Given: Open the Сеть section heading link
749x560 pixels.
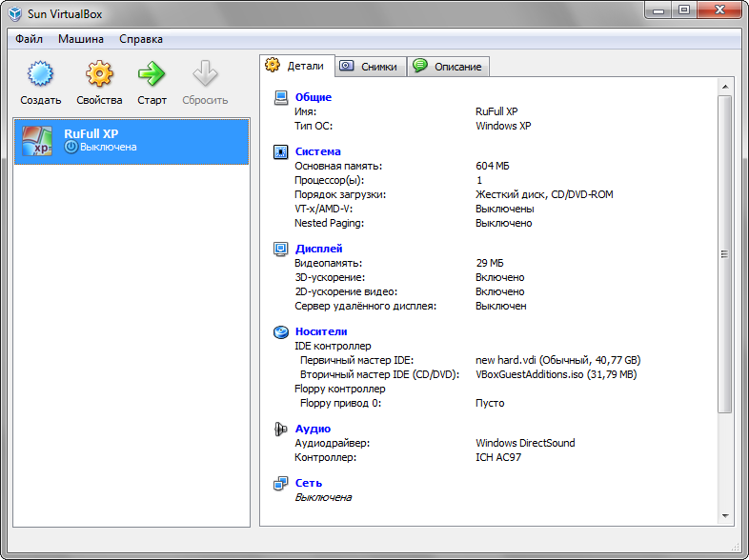Looking at the screenshot, I should [309, 483].
